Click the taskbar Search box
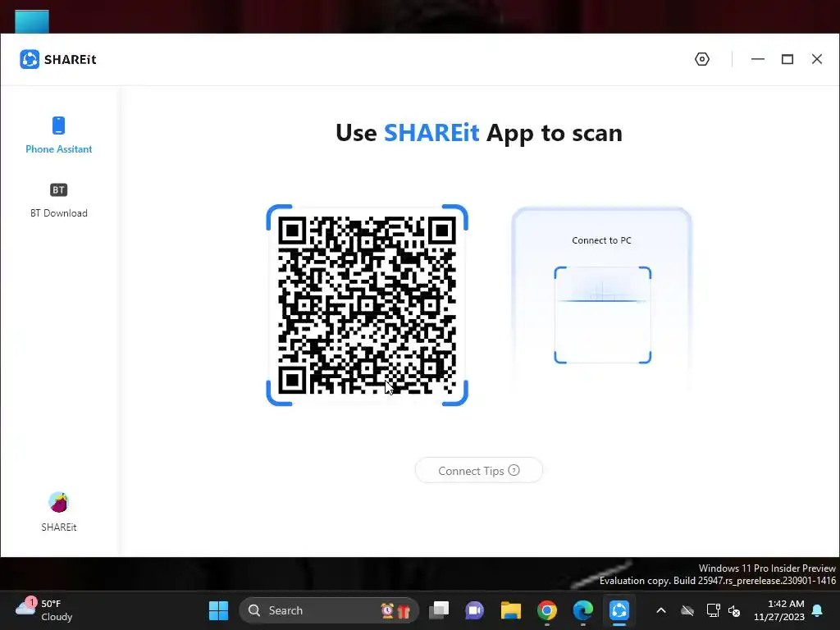The width and height of the screenshot is (840, 630). coord(328,610)
